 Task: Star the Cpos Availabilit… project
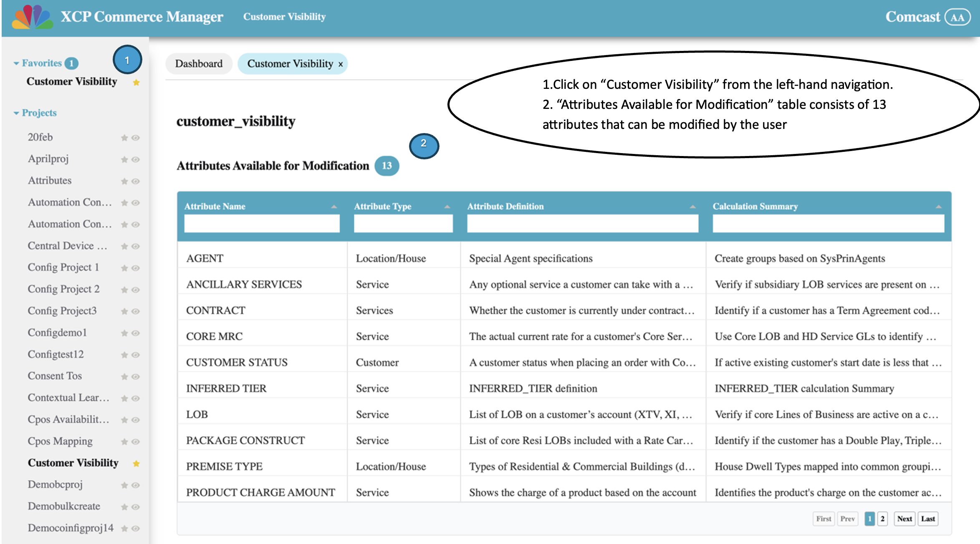coord(124,420)
